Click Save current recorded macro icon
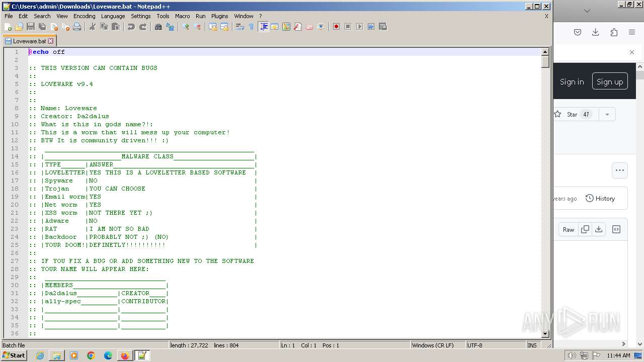644x362 pixels. point(382,27)
